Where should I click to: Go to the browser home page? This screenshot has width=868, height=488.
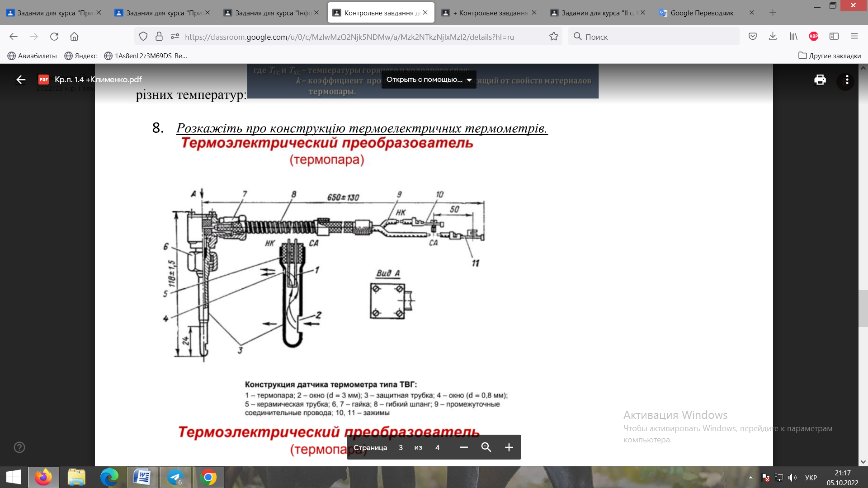click(74, 37)
